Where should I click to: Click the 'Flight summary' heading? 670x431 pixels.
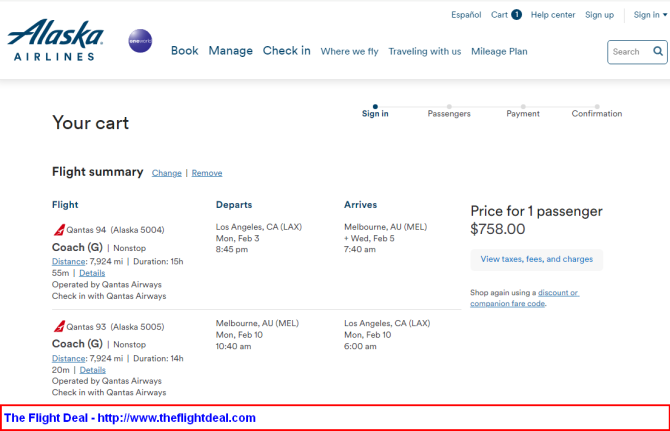point(97,172)
